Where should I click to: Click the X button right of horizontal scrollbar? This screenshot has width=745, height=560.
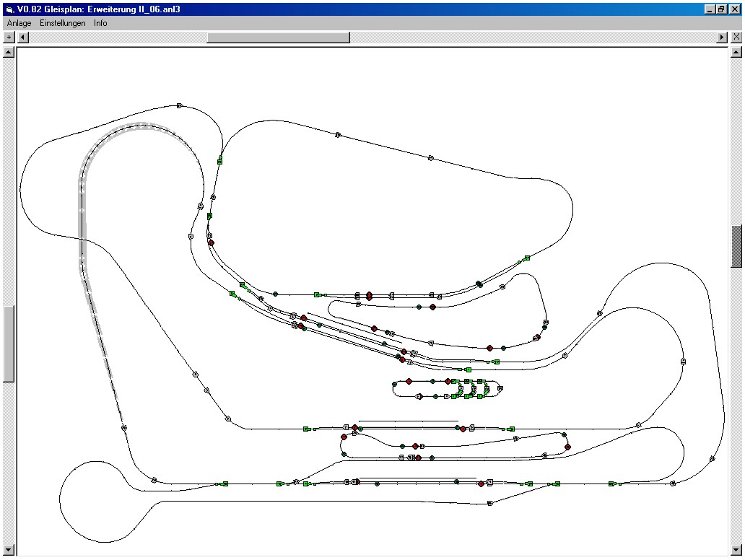click(x=736, y=37)
